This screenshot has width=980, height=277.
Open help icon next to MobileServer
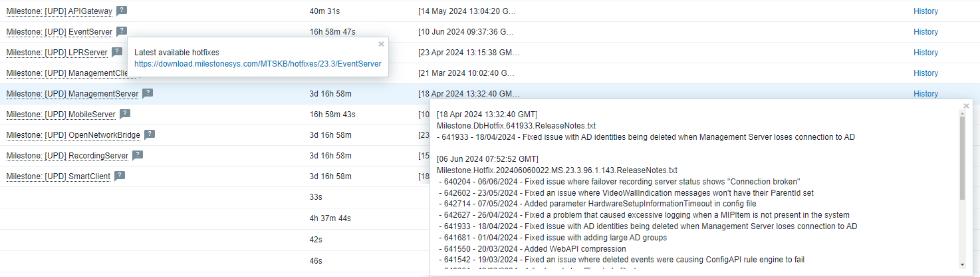coord(125,114)
